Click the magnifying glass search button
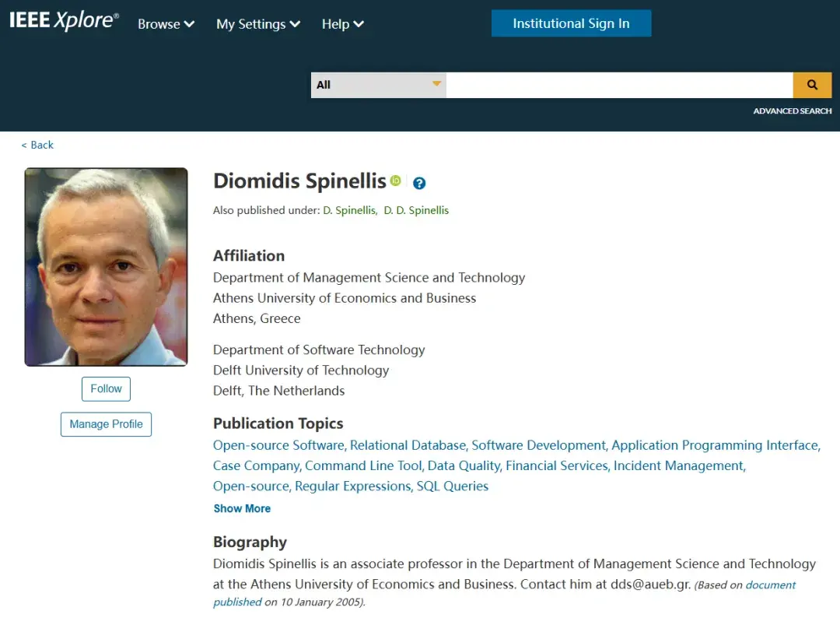The image size is (840, 618). tap(812, 85)
